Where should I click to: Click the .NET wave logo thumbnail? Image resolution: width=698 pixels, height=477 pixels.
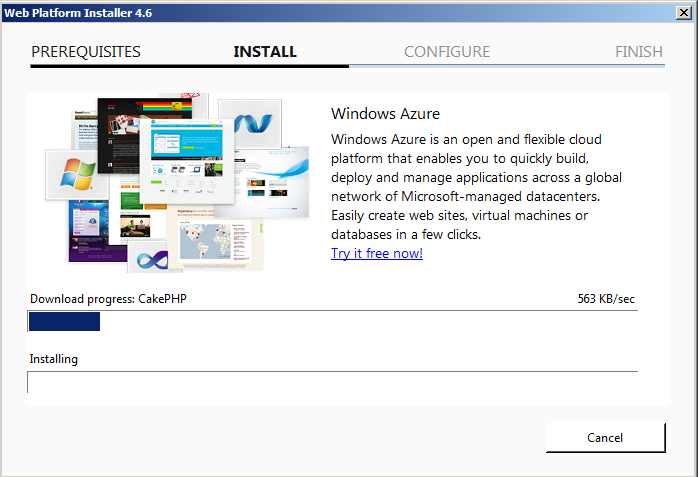[x=252, y=123]
